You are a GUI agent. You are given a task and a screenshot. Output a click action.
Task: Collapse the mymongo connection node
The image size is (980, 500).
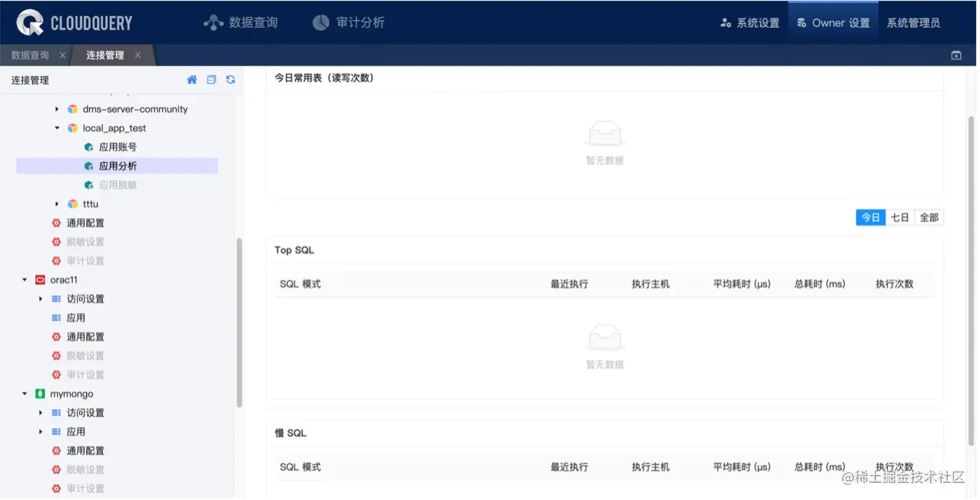pos(25,394)
